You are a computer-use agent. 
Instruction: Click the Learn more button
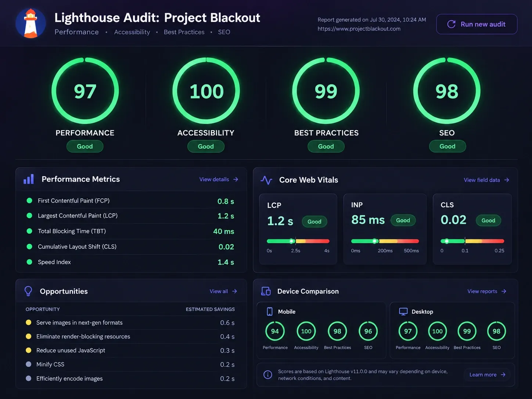tap(487, 375)
